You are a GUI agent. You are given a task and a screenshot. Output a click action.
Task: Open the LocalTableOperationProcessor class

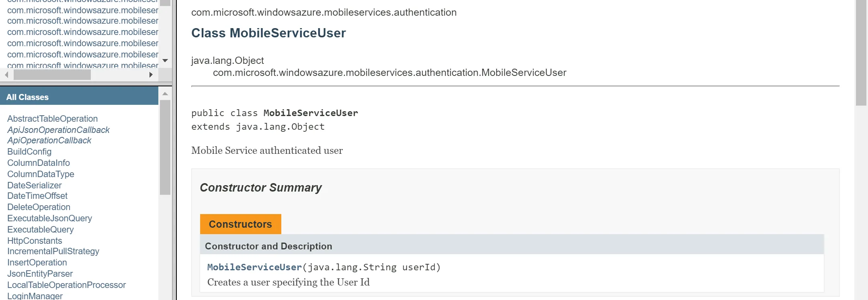coord(66,285)
